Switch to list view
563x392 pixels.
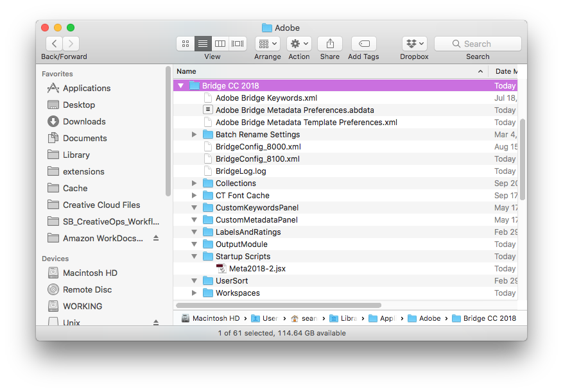pyautogui.click(x=203, y=44)
